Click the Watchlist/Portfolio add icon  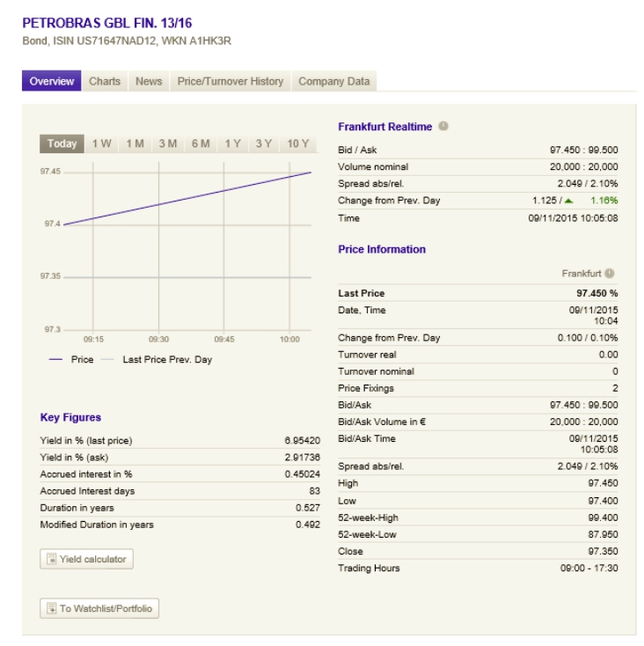pyautogui.click(x=52, y=608)
